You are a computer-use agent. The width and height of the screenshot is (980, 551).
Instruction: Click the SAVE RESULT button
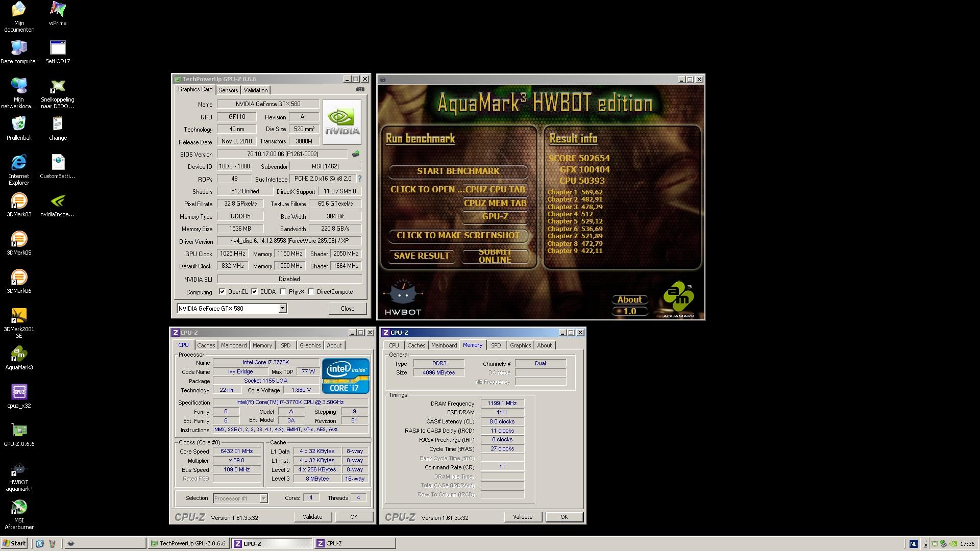tap(422, 256)
